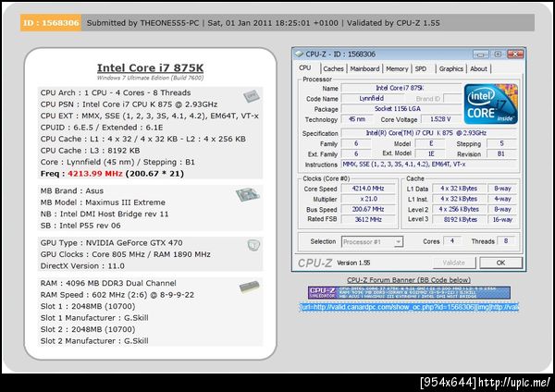The height and width of the screenshot is (392, 555).
Task: Click 'Slot 1 Manufacturer : G.Skill' text
Action: click(x=94, y=318)
